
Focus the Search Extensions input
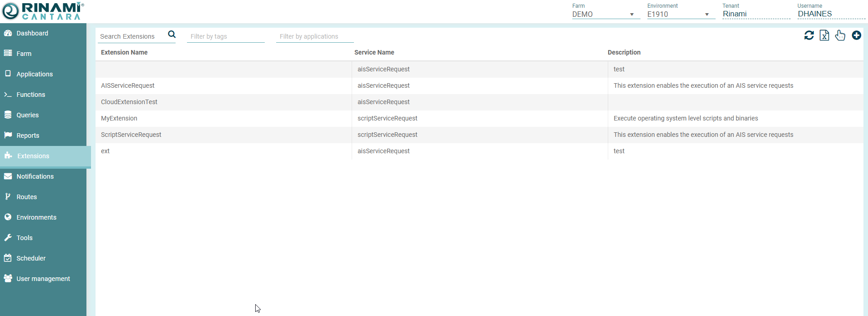click(132, 36)
